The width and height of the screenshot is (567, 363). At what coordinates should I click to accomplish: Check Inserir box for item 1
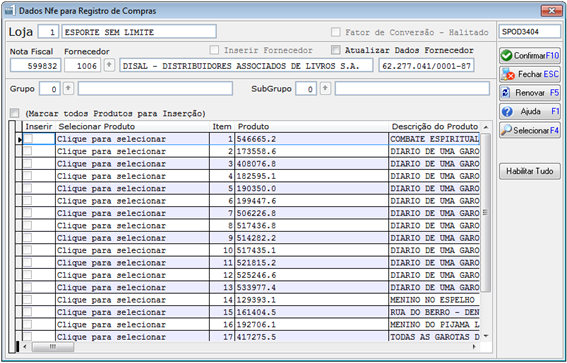[x=28, y=139]
